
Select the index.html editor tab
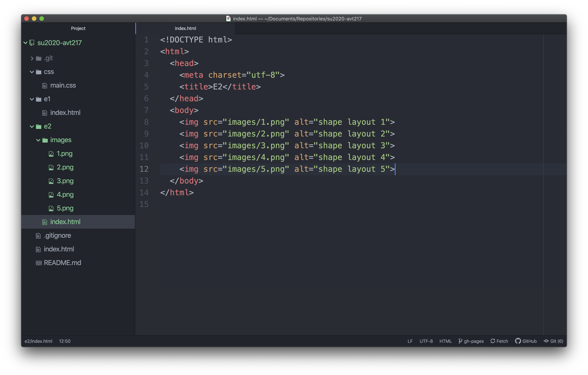185,28
